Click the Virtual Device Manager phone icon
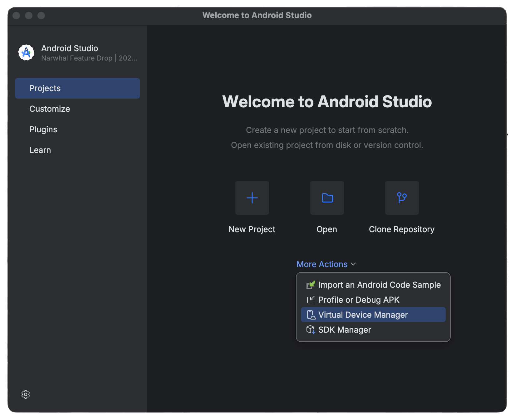The width and height of the screenshot is (515, 420). pos(311,315)
